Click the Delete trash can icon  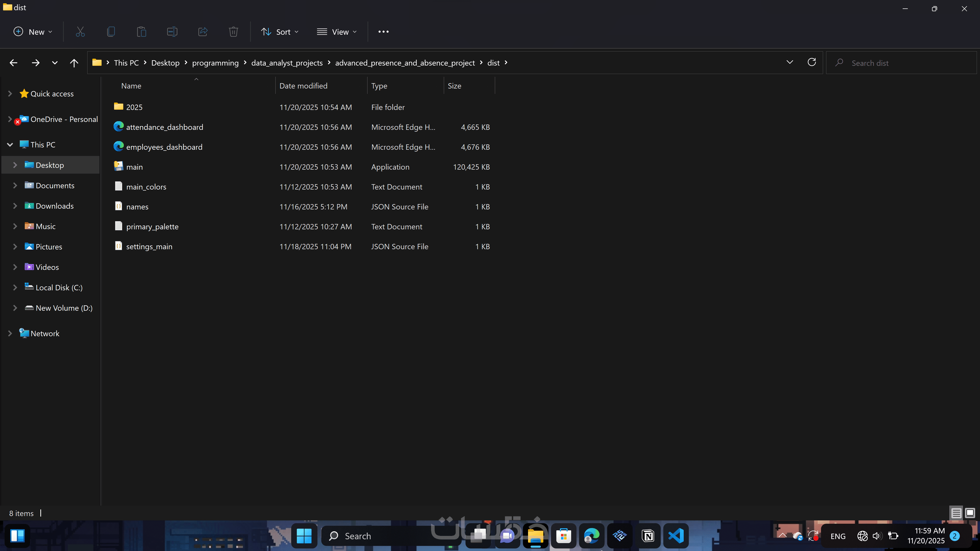coord(233,32)
